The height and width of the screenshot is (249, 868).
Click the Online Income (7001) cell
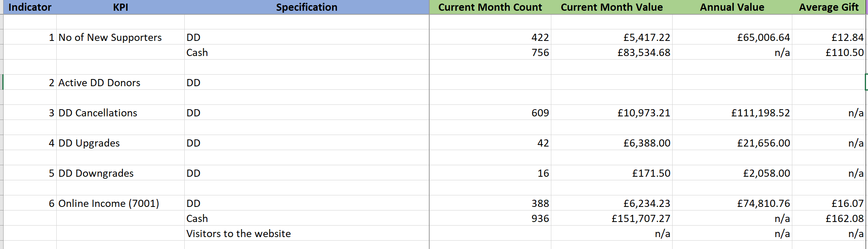(120, 203)
